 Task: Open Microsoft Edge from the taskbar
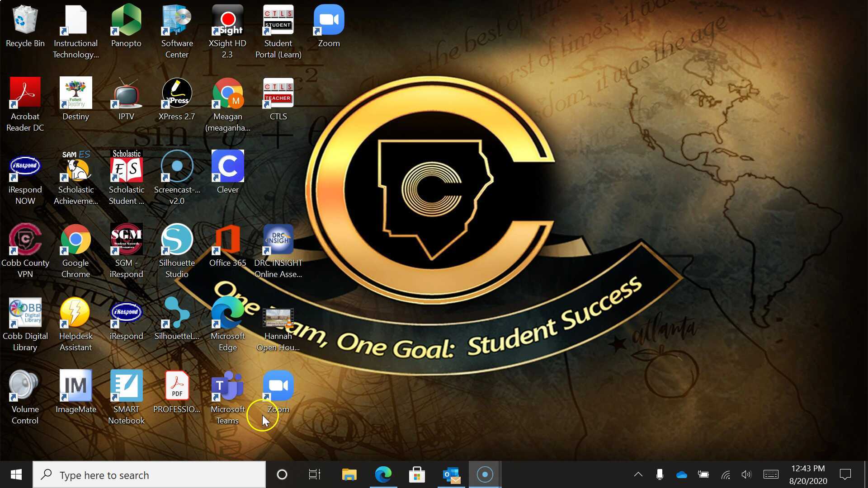point(383,474)
